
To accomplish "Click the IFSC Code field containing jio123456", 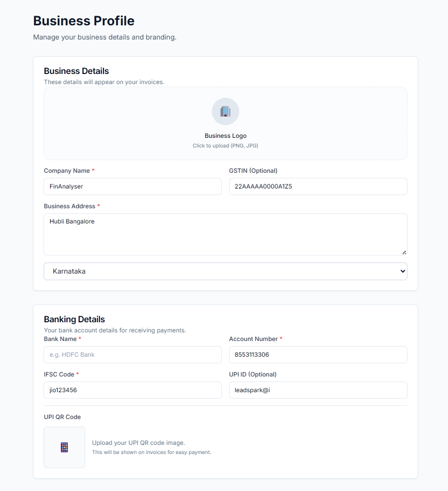I will click(x=132, y=390).
